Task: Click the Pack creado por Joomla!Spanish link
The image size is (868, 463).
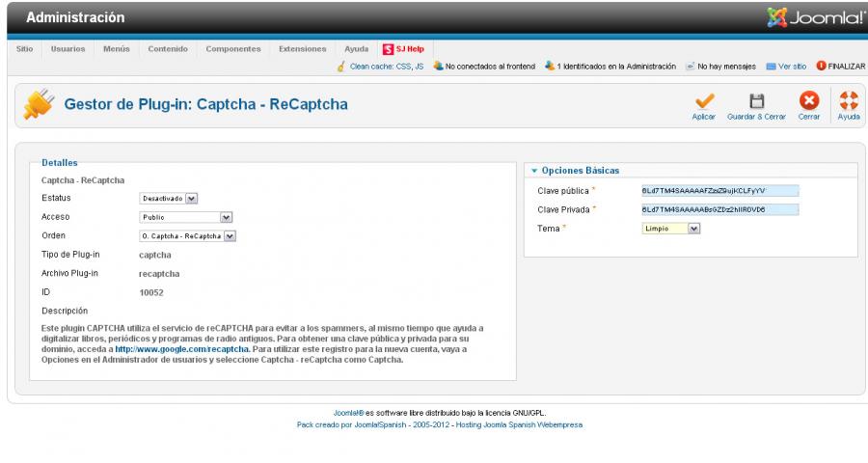Action: (x=351, y=425)
